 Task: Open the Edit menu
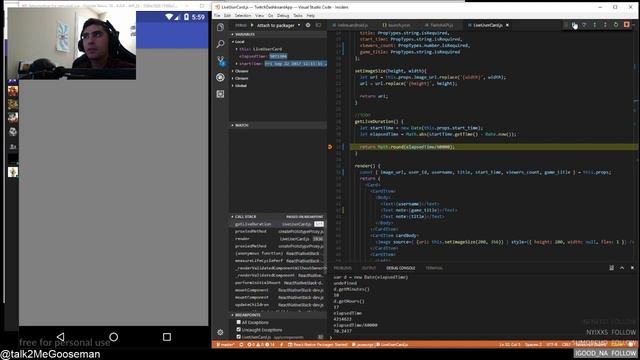(x=227, y=16)
